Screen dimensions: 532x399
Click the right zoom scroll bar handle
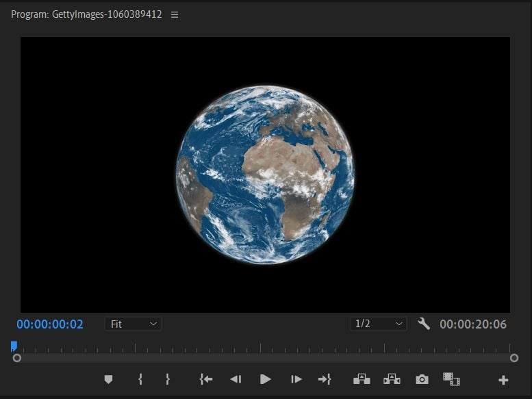tap(514, 358)
